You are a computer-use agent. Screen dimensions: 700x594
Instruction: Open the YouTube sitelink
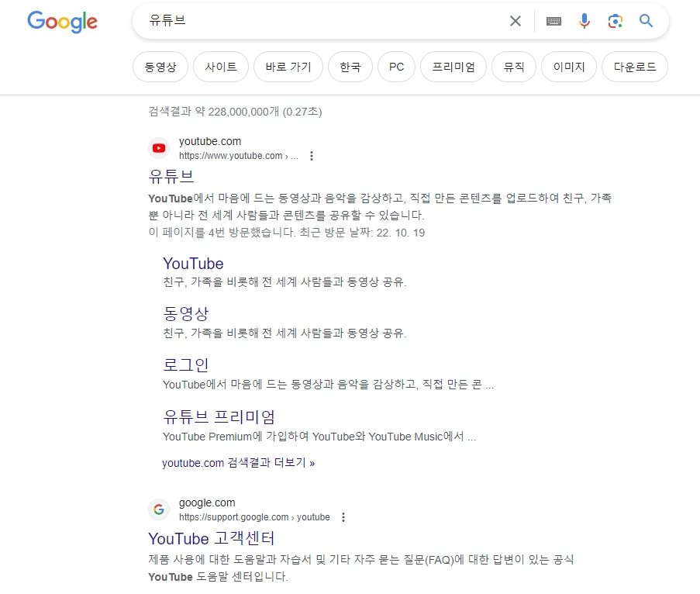(x=193, y=264)
